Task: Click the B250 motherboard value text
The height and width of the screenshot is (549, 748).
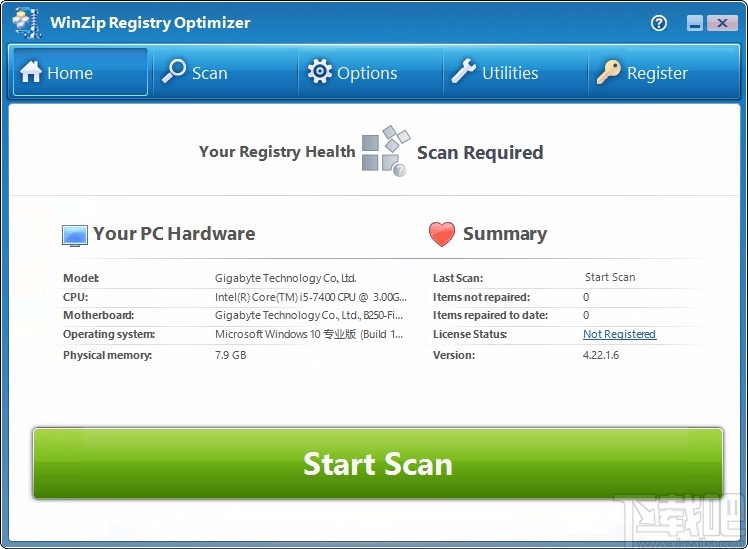Action: [309, 315]
